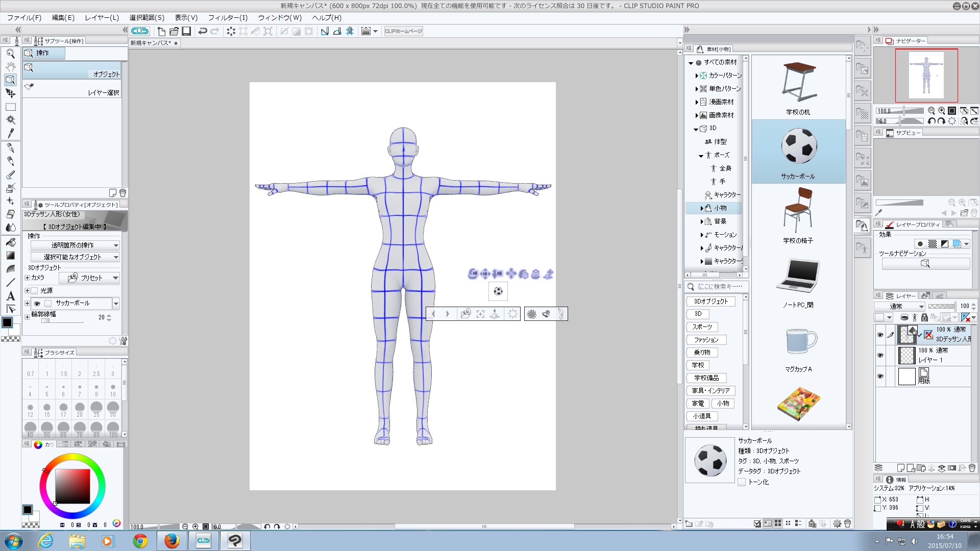Select the Eraser tool
This screenshot has width=980, height=551.
[x=10, y=214]
